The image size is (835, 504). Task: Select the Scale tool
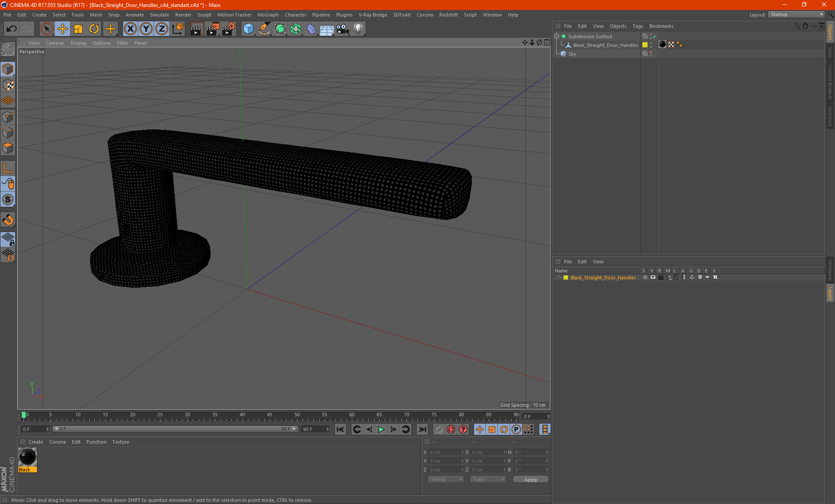click(x=78, y=29)
